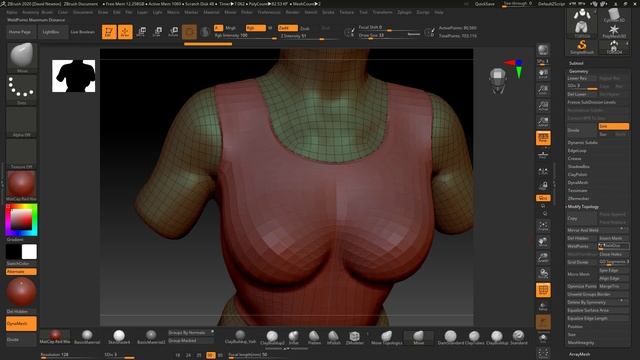Screen dimensions: 640x360
Task: Click the Gizmo 3D icon
Action: point(189,32)
